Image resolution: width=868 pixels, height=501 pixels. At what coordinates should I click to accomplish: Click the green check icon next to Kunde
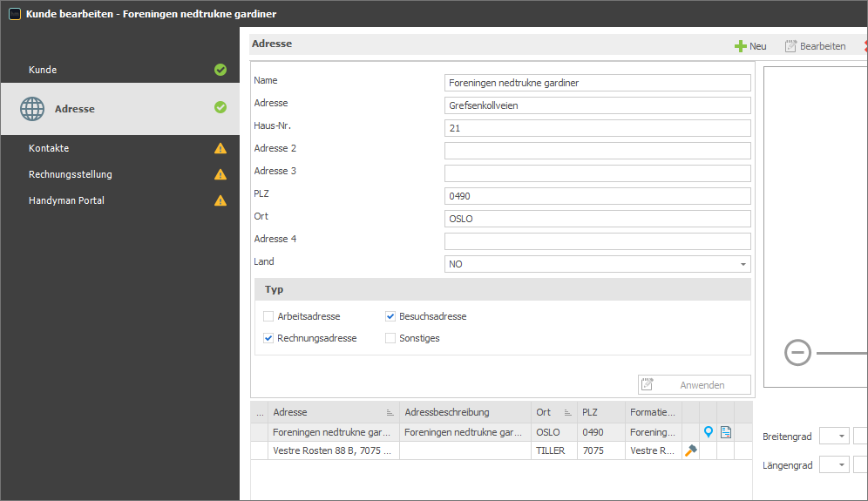click(x=220, y=70)
